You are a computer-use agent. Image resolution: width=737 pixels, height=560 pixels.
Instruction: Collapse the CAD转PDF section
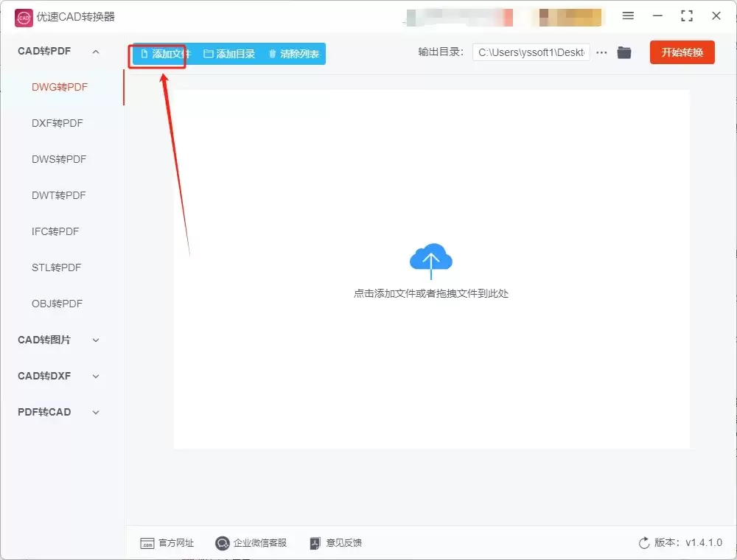click(x=95, y=51)
